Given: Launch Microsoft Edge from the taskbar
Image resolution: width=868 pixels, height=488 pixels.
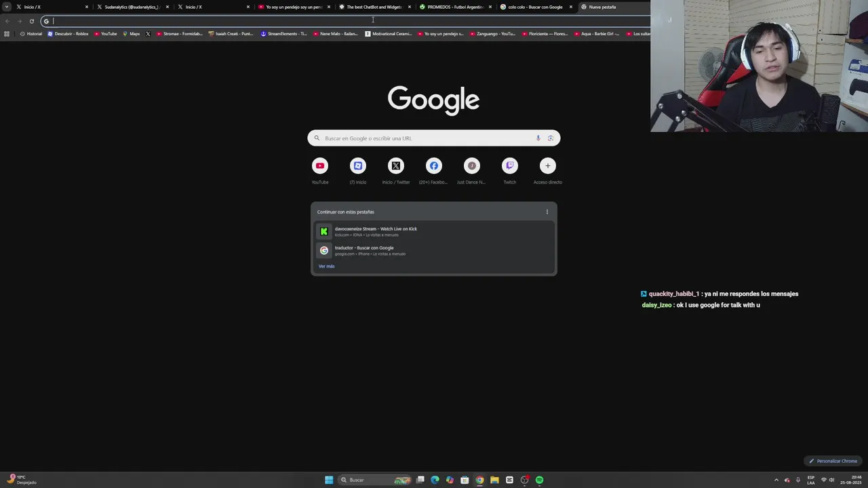Looking at the screenshot, I should (x=435, y=480).
